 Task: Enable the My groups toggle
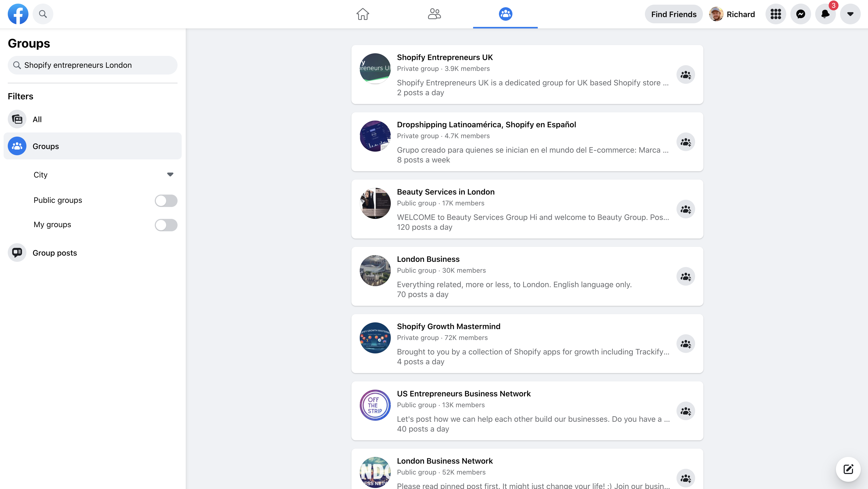coord(166,225)
